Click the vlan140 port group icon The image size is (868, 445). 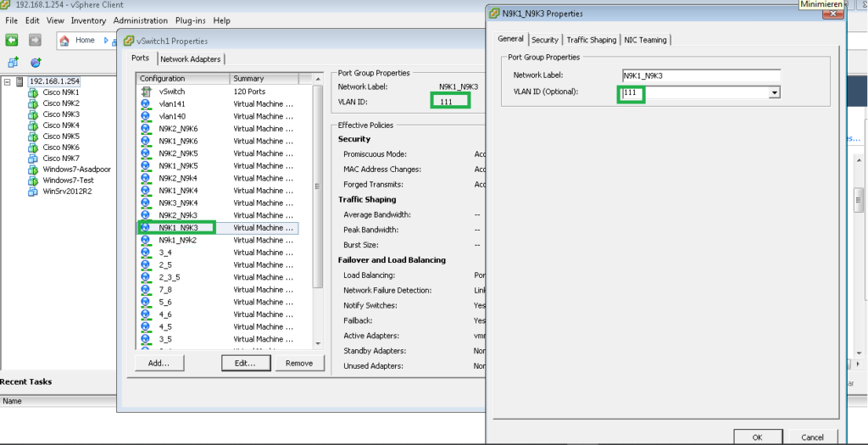coord(146,116)
